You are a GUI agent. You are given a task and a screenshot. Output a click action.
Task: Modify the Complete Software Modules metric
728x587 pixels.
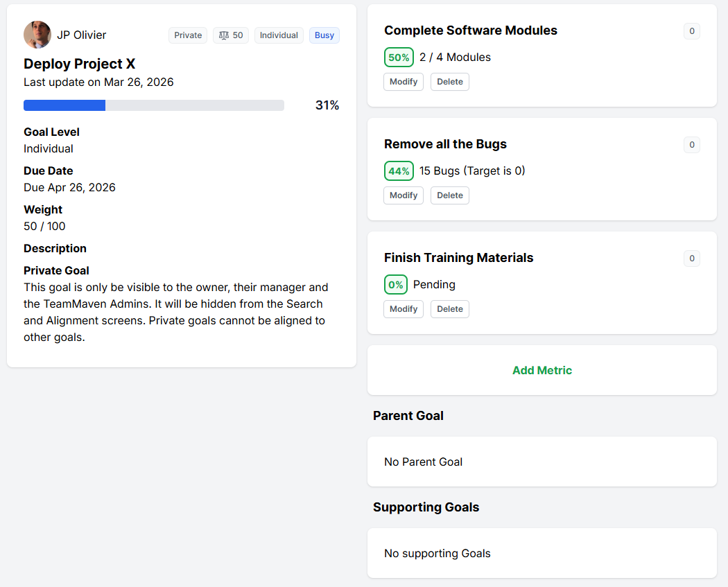pos(404,82)
